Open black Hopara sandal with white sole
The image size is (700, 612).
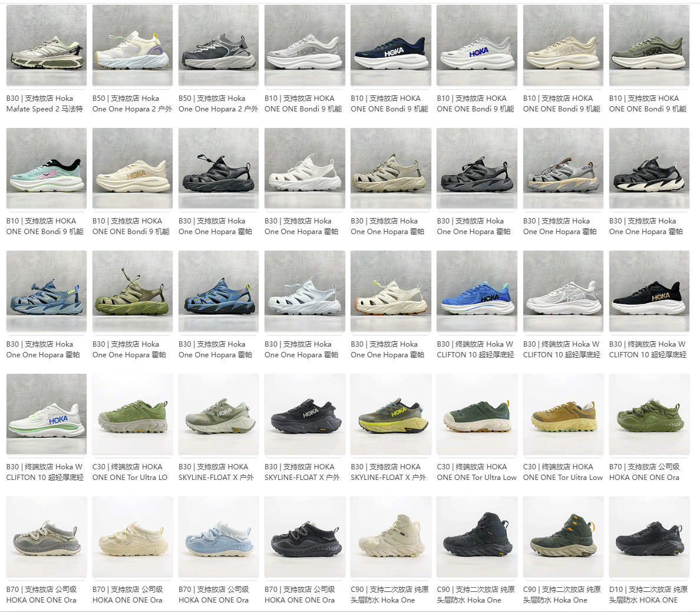tap(649, 168)
